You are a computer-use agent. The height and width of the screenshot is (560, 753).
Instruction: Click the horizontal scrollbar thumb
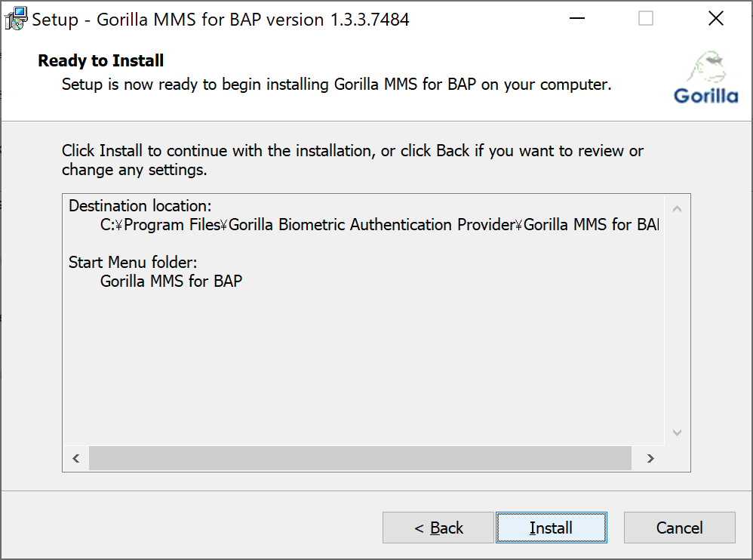(x=361, y=458)
